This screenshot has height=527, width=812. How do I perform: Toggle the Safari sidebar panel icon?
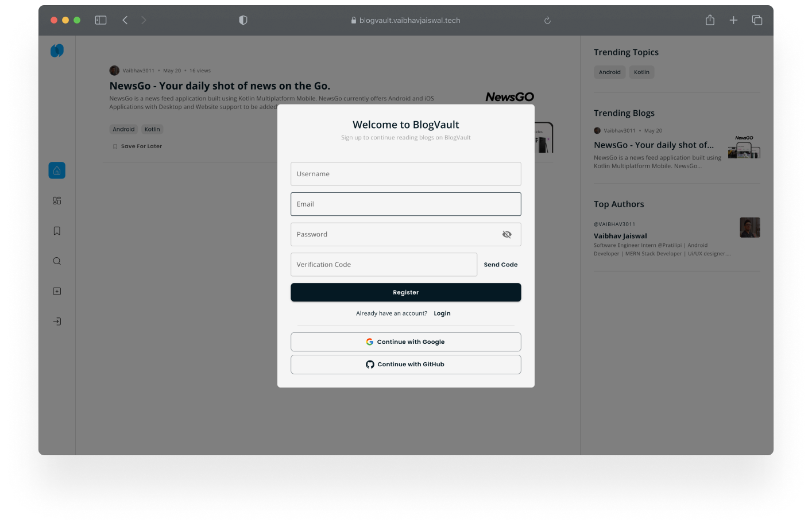(x=100, y=20)
